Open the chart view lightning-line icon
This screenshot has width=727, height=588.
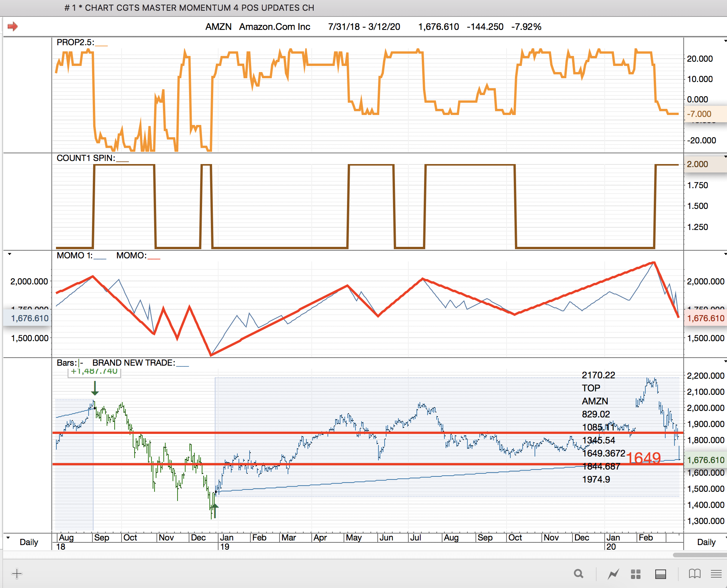click(613, 574)
